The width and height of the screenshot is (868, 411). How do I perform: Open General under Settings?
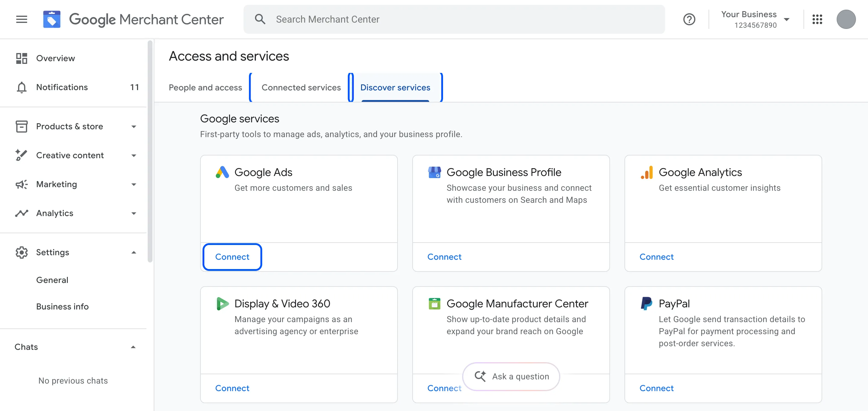(x=52, y=280)
